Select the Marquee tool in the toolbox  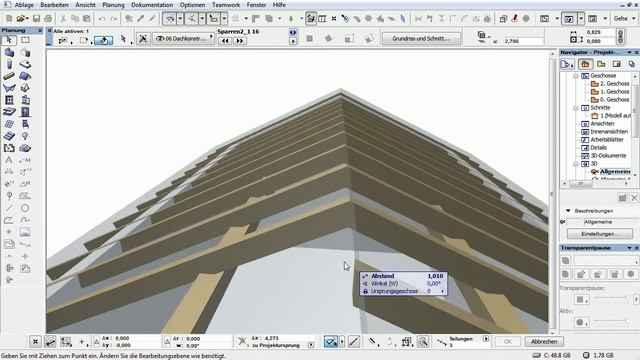[25, 40]
